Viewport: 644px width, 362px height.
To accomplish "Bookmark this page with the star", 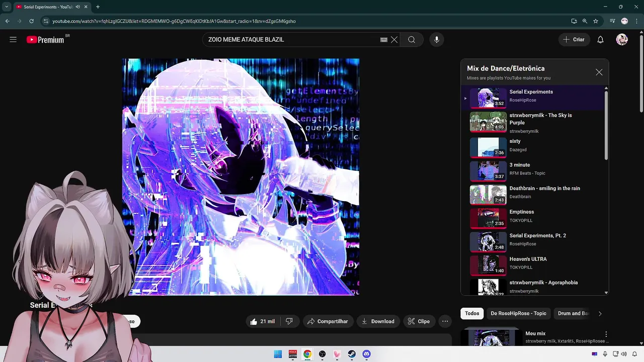I will (x=596, y=21).
